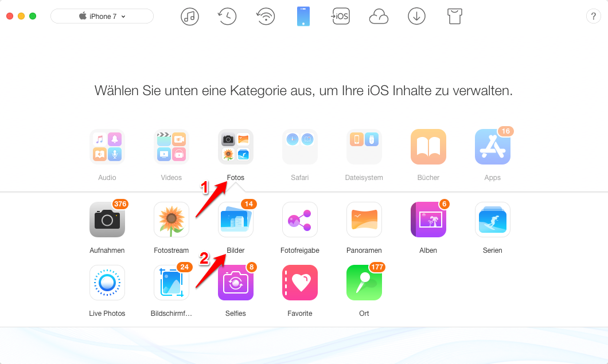The width and height of the screenshot is (608, 364).
Task: Open the Wi-Fi Air Backup icon
Action: 266,17
